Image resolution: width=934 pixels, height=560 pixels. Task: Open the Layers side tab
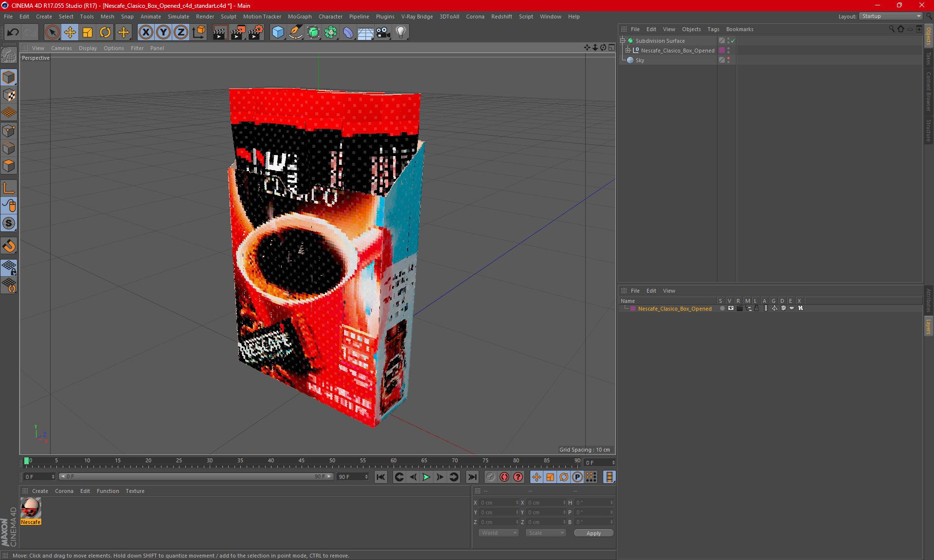point(929,326)
